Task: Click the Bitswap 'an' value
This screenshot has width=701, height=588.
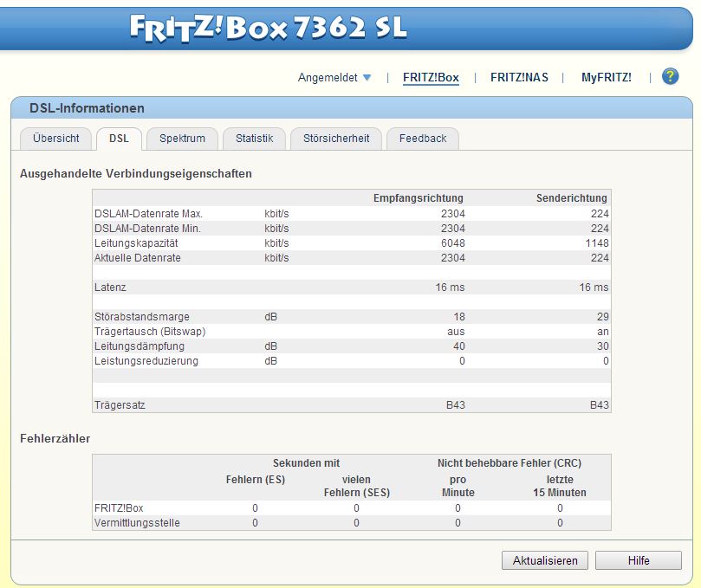Action: click(x=602, y=332)
